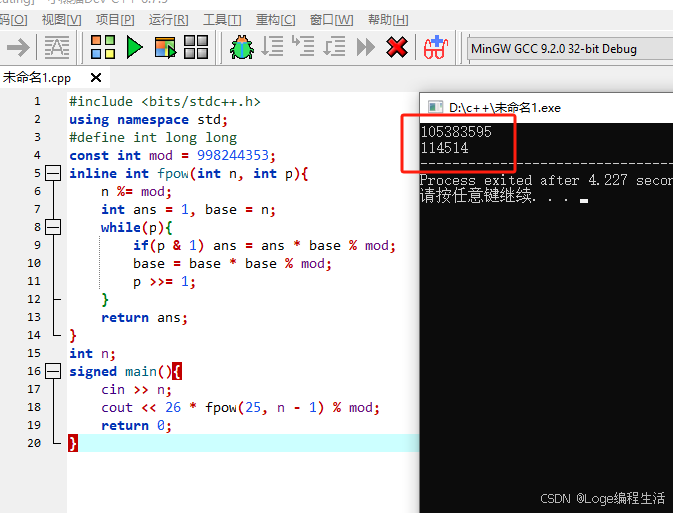Click the '#include <bits/stdc++.h>' line
This screenshot has height=513, width=673.
[165, 102]
